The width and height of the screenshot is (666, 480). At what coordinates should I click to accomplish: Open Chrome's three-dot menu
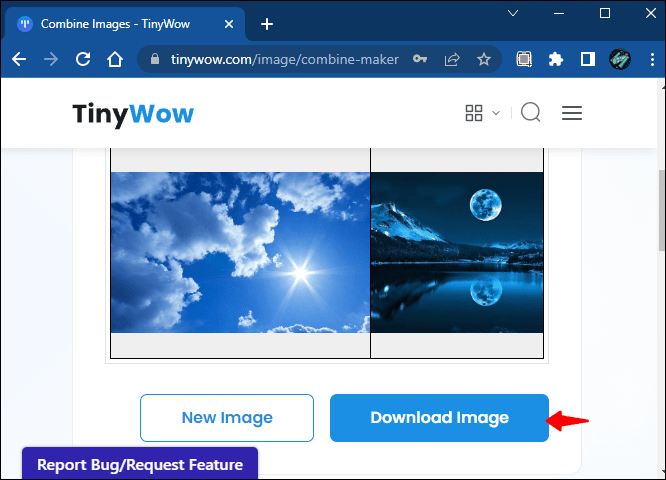(x=652, y=59)
